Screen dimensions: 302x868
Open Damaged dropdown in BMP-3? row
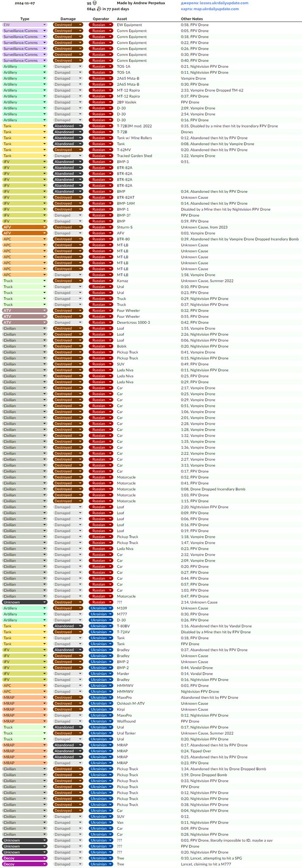click(68, 215)
